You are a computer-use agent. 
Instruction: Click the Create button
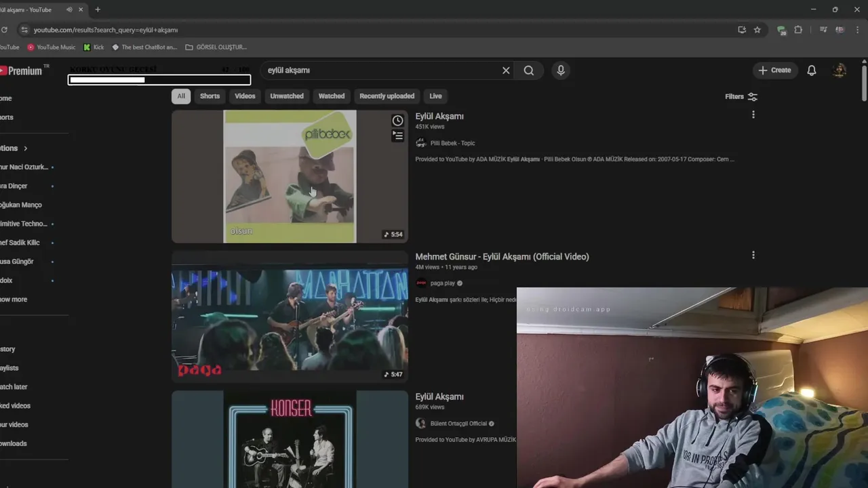pos(774,70)
